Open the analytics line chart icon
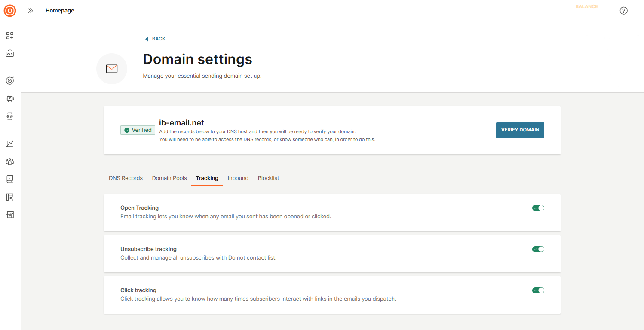 coord(10,144)
